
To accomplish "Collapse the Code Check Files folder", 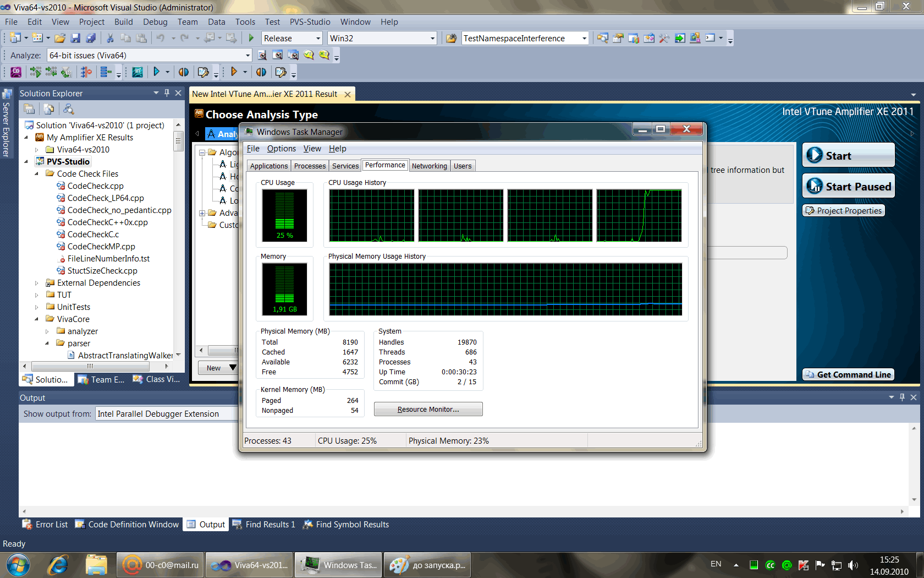I will pyautogui.click(x=37, y=174).
